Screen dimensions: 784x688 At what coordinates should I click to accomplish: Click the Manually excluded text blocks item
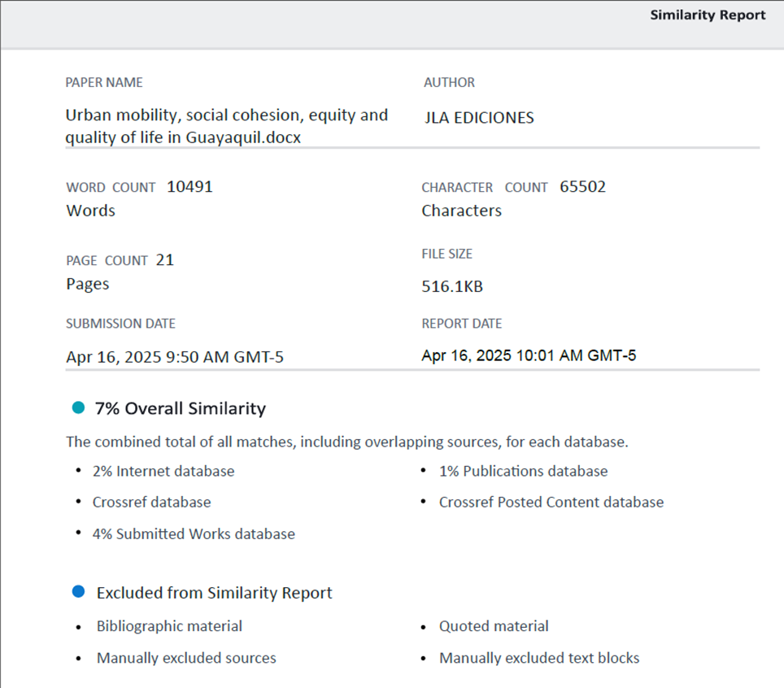coord(539,658)
